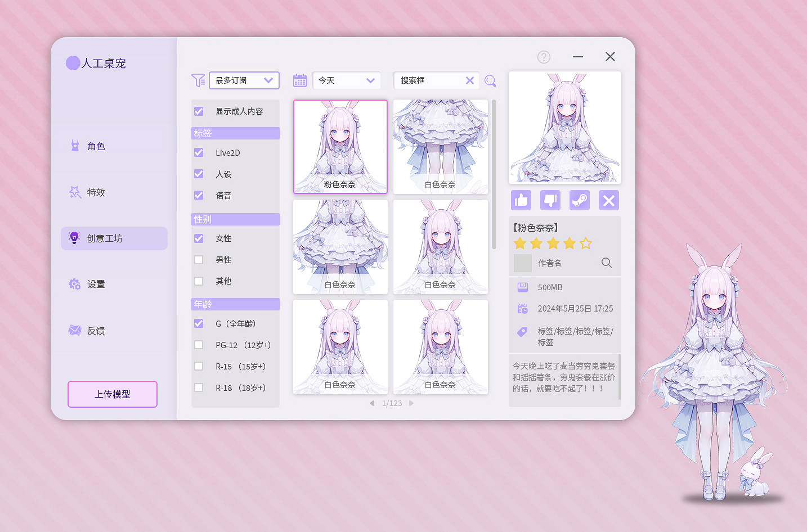
Task: Collapse the Live2D filter list chevron
Action: (x=235, y=133)
